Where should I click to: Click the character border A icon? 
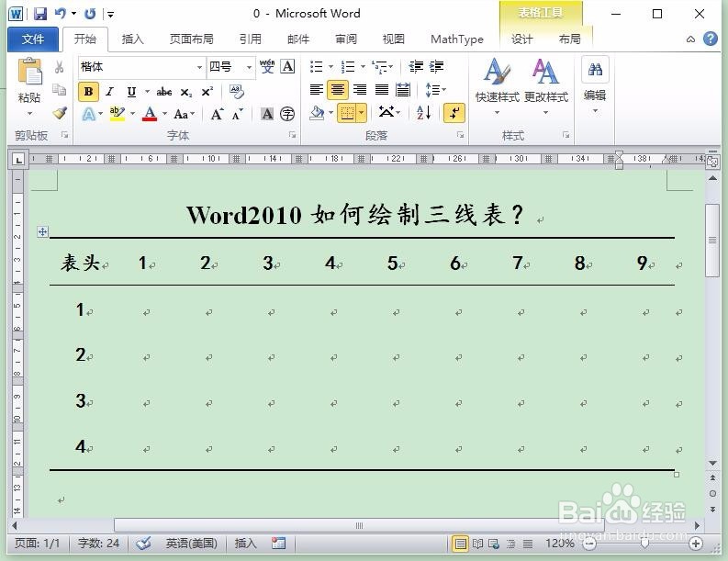pos(288,66)
